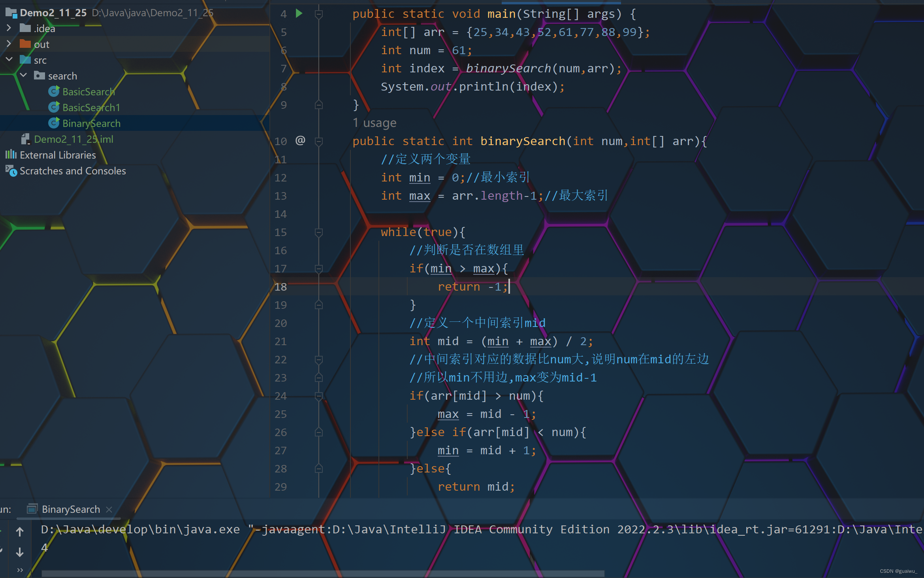924x578 pixels.
Task: Open BinarySearch class in tree
Action: tap(91, 123)
